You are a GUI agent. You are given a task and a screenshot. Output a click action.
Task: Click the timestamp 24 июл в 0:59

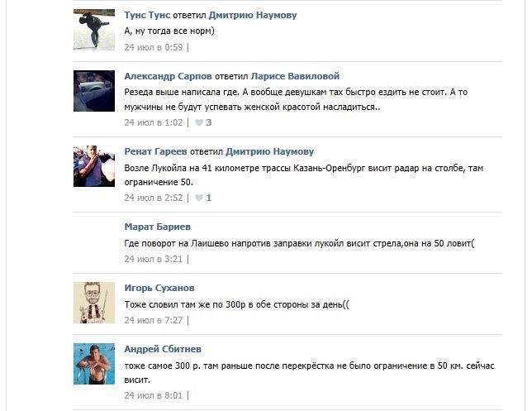pos(154,47)
